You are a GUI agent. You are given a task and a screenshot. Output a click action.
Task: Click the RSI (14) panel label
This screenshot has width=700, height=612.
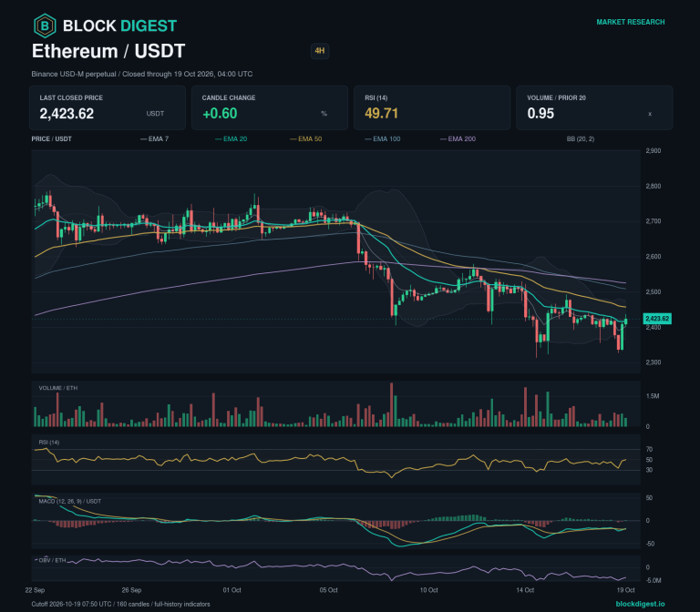pos(48,442)
